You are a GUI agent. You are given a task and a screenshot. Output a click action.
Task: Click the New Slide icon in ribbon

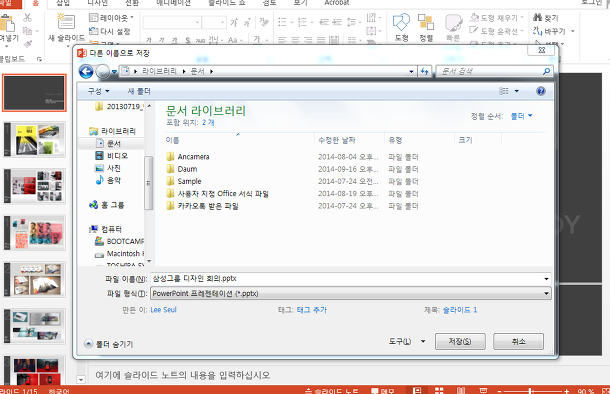pyautogui.click(x=66, y=21)
